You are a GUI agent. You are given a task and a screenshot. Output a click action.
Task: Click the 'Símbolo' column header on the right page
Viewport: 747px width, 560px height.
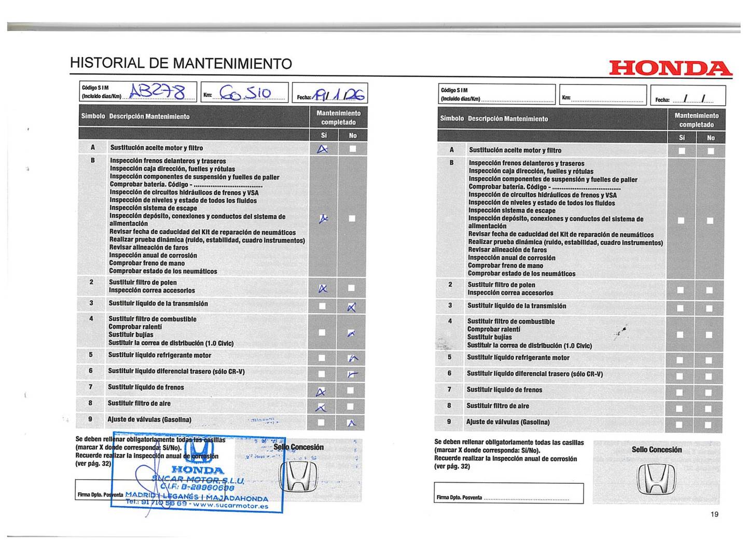[451, 118]
